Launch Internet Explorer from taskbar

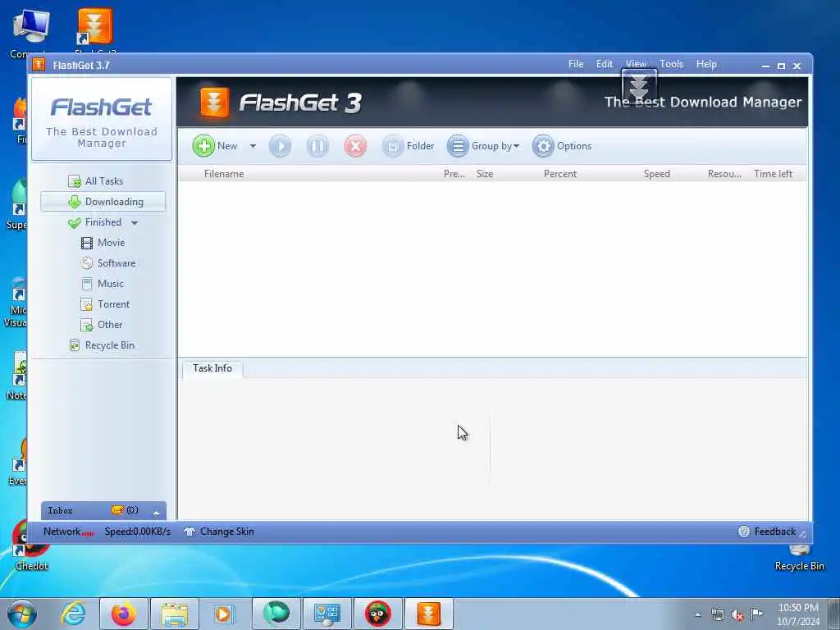73,614
